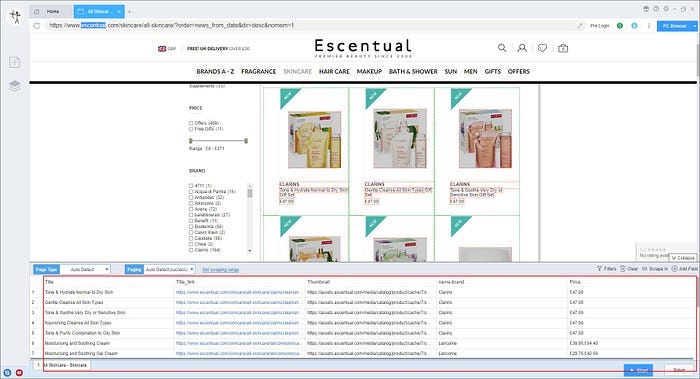Click the Title_link column header
700x379 pixels.
point(185,282)
